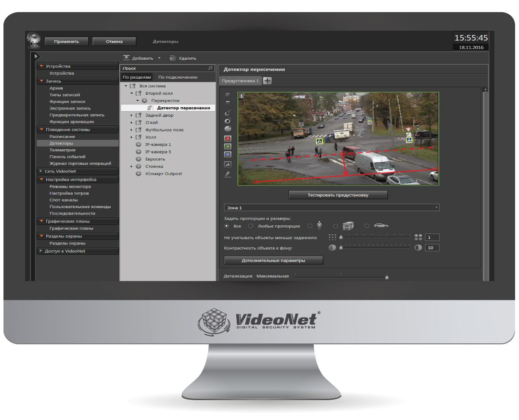
Task: Click the small-dots minimum size icon
Action: [x=332, y=237]
